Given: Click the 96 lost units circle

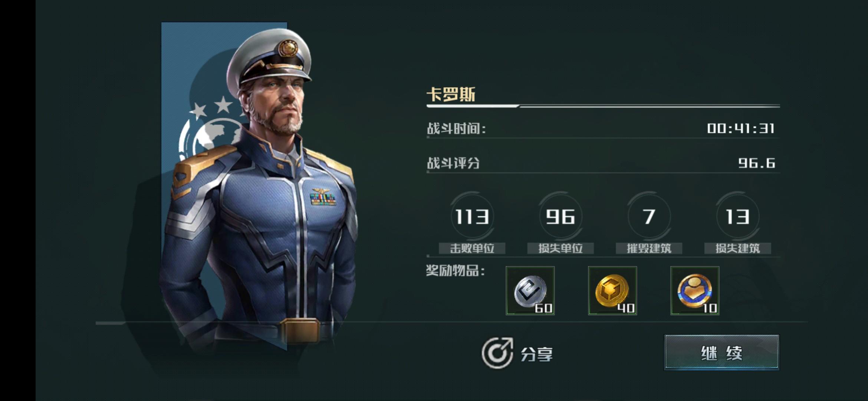Looking at the screenshot, I should (x=560, y=216).
